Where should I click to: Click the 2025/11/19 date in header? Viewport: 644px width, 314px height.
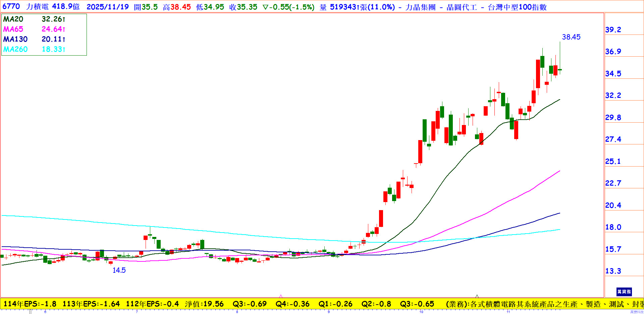tap(107, 7)
